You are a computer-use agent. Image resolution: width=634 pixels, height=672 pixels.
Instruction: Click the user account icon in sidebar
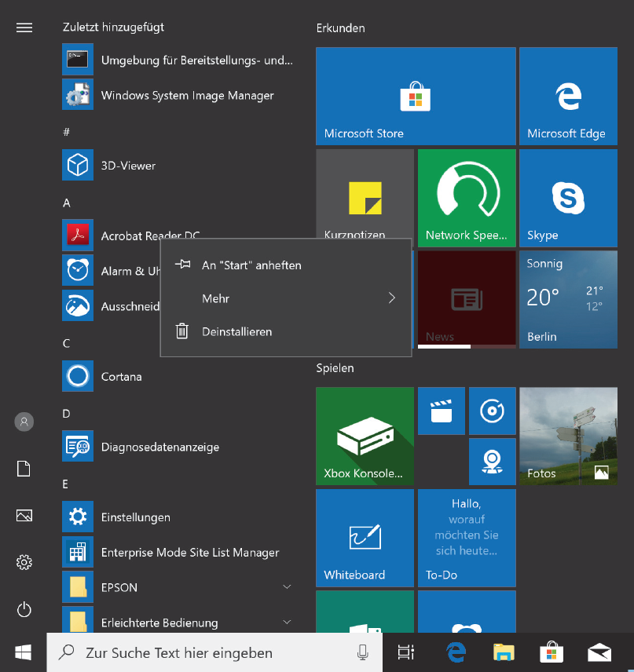coord(24,422)
